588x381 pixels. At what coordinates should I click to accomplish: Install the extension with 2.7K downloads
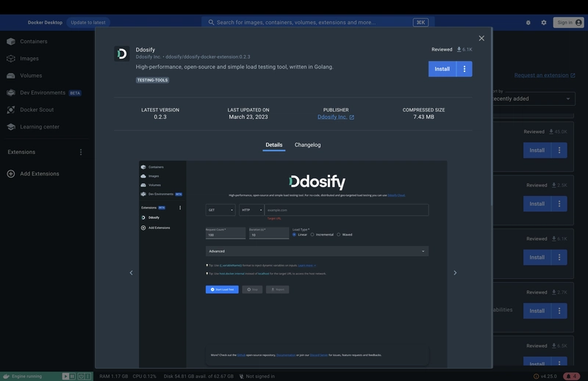pyautogui.click(x=537, y=311)
